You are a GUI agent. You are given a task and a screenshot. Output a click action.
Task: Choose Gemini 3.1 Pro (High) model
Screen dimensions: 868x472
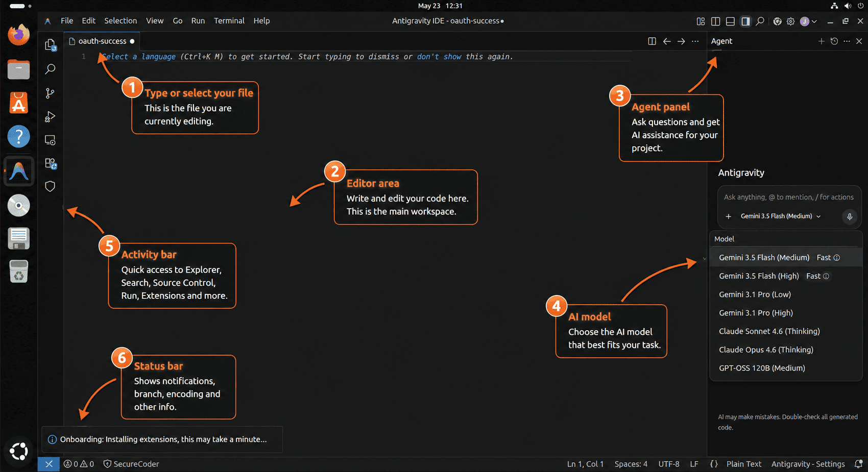(786, 313)
